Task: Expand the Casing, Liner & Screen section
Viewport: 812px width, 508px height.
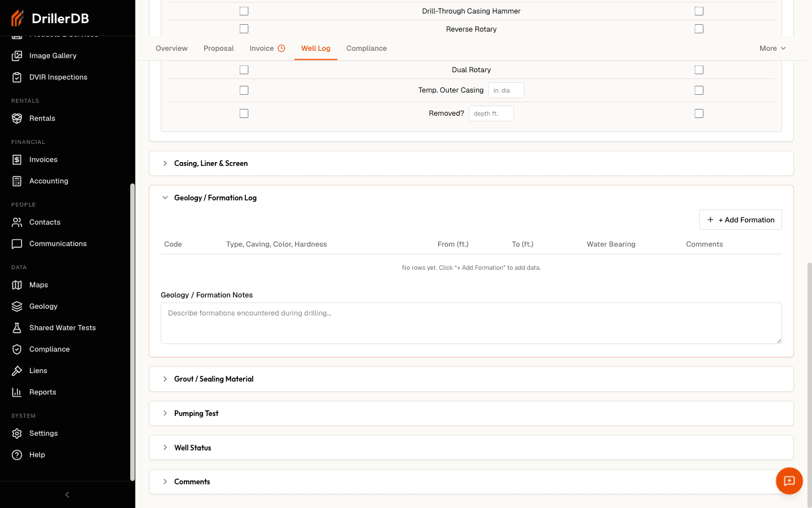Action: click(471, 164)
